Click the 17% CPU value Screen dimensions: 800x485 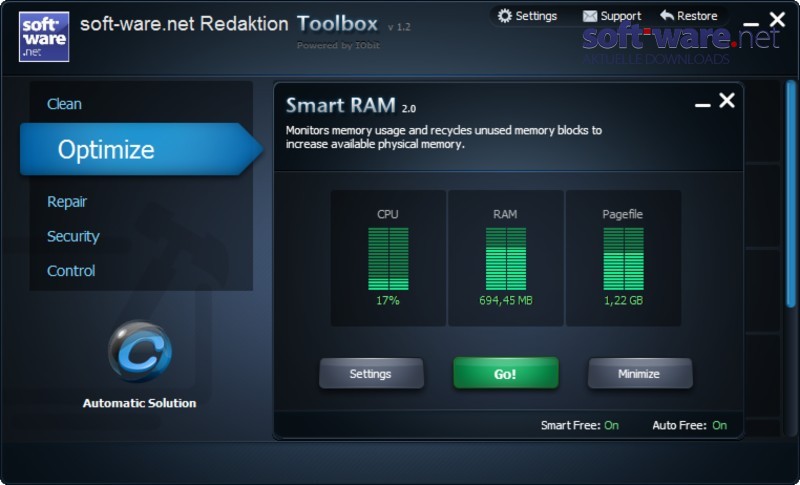[388, 300]
